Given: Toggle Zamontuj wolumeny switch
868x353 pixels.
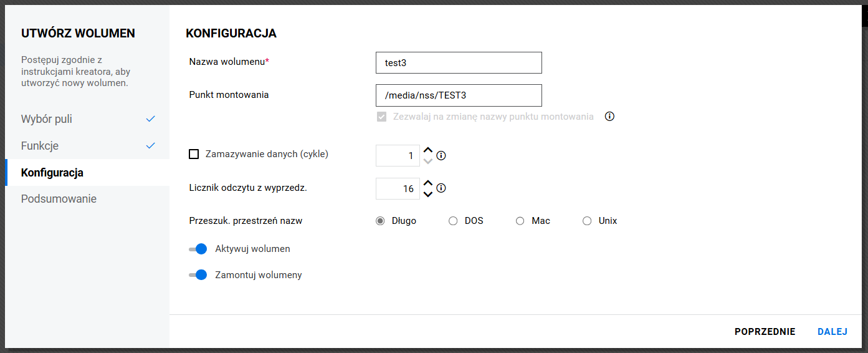Looking at the screenshot, I should [x=198, y=275].
